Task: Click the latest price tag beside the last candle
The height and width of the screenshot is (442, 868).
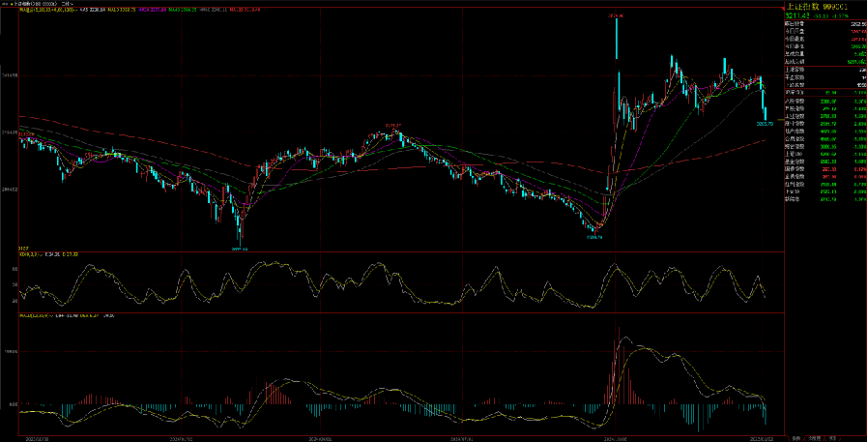Action: tap(765, 124)
